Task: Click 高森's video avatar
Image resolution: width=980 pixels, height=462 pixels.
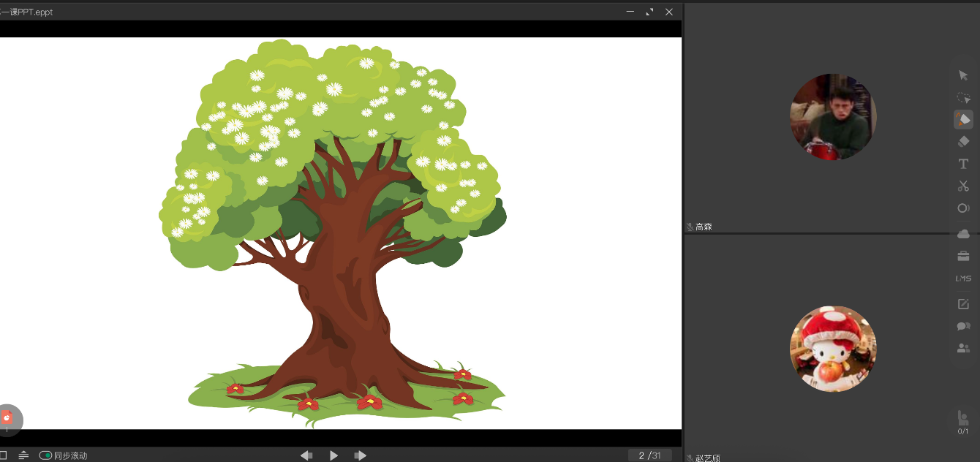Action: [x=832, y=117]
